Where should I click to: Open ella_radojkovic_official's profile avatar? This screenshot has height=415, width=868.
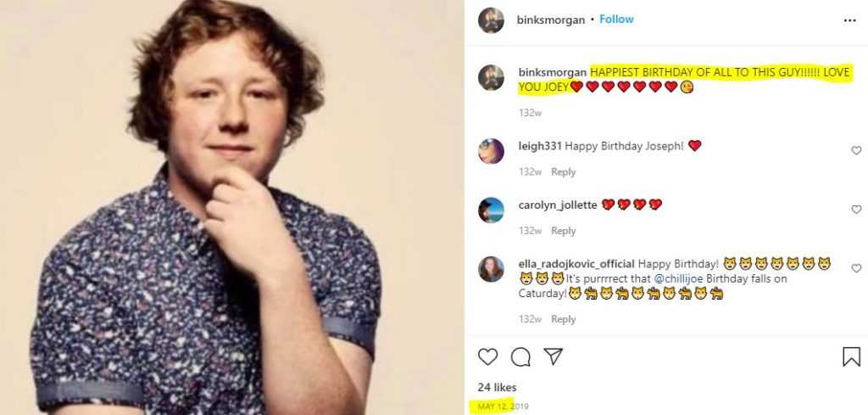point(491,269)
